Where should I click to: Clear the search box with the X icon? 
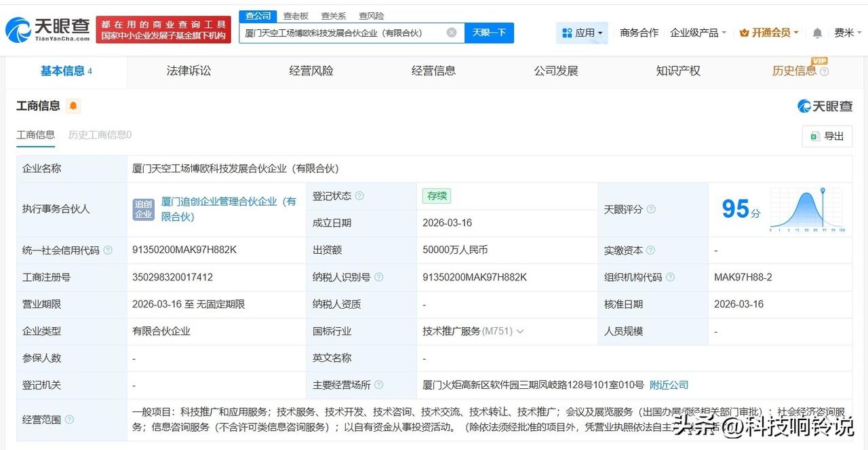(x=452, y=33)
